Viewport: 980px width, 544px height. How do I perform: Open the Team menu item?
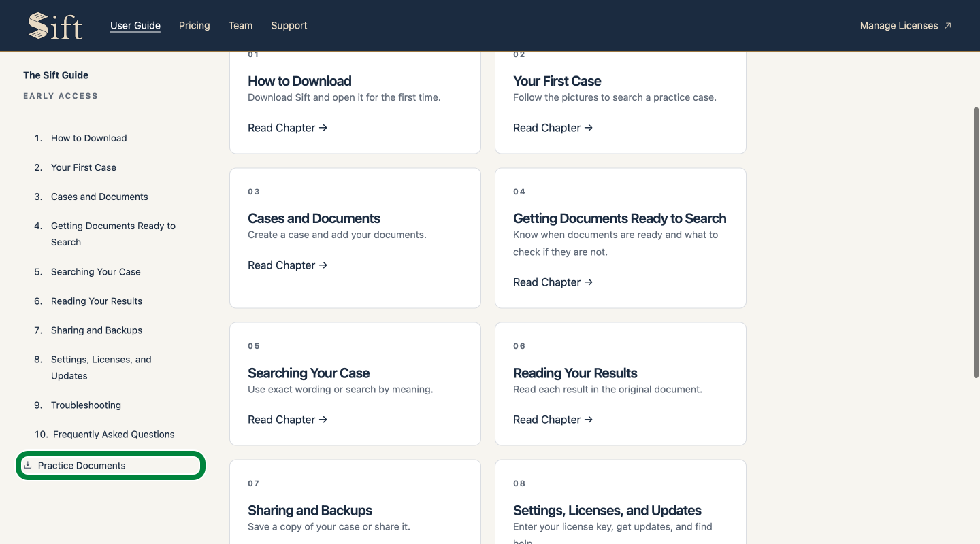coord(240,25)
